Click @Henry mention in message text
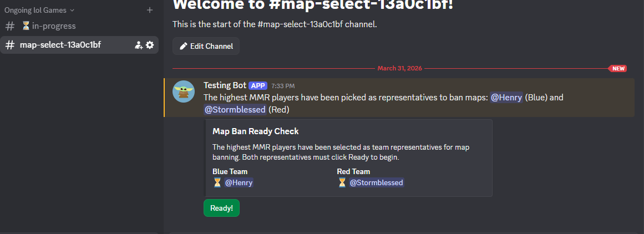This screenshot has width=644, height=234. (506, 98)
